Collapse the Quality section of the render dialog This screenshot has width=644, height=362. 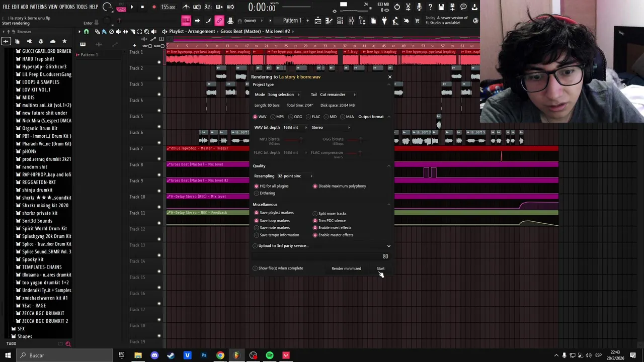point(388,166)
